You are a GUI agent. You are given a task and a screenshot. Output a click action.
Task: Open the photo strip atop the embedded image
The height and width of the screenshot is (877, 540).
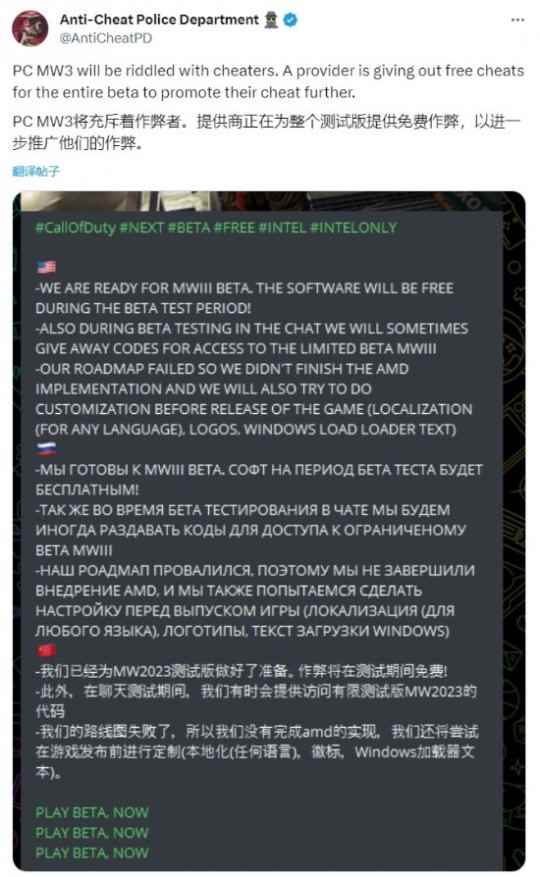[x=270, y=201]
